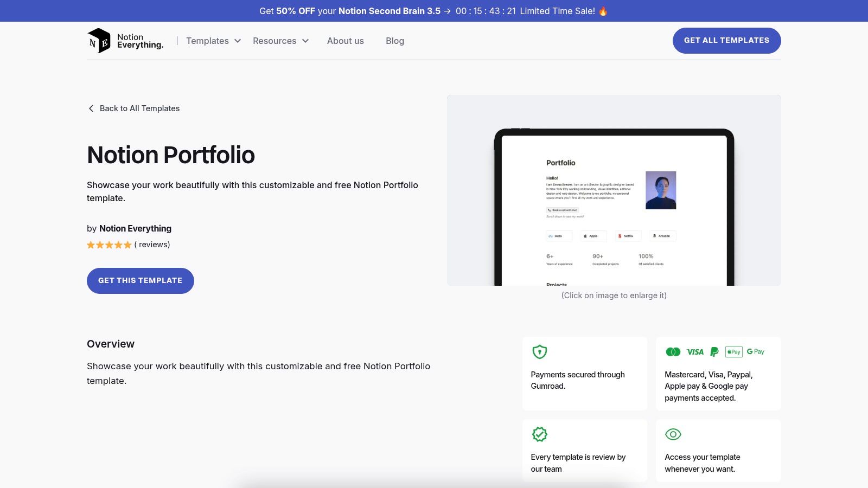The image size is (868, 488).
Task: Click the arrow in the sale banner
Action: [447, 11]
